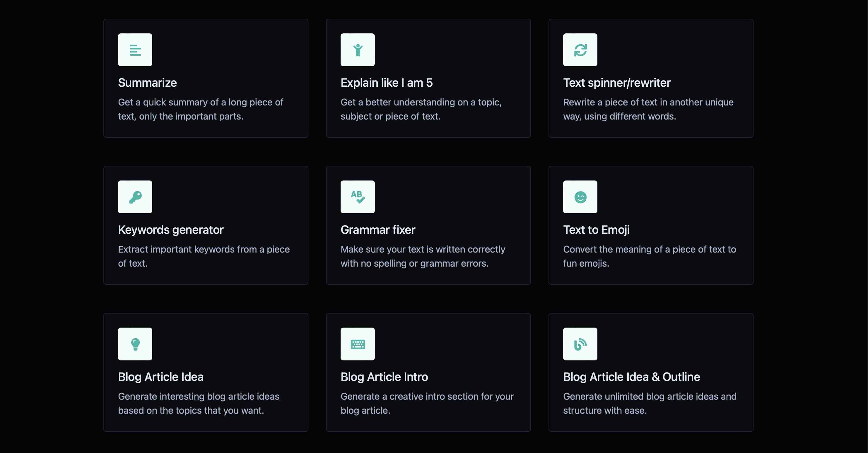
Task: Select the Blog Article Intro heading
Action: (x=384, y=377)
